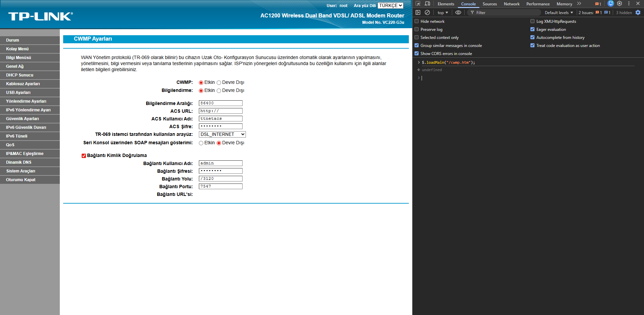The height and width of the screenshot is (315, 644).
Task: Click the blue message issue count in the console toolbar
Action: pos(607,13)
